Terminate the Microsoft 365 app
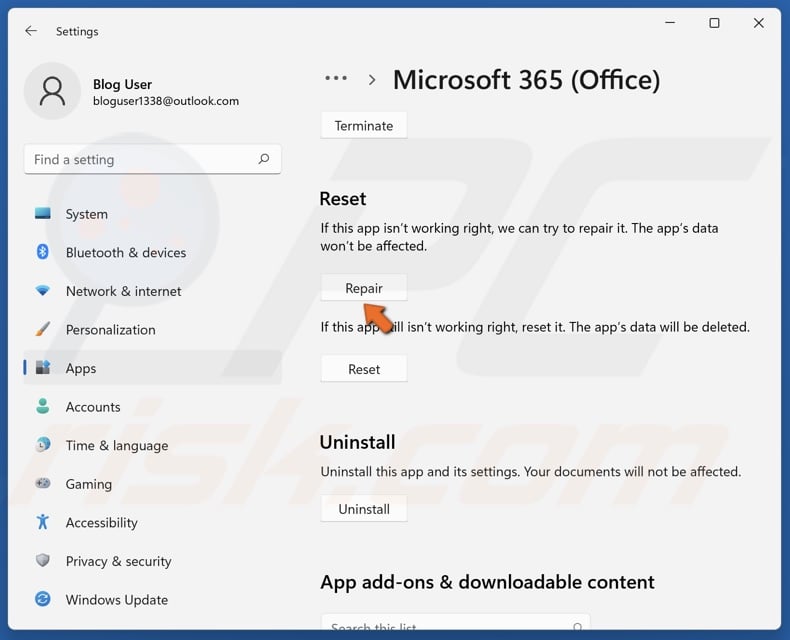The width and height of the screenshot is (790, 640). pyautogui.click(x=364, y=126)
